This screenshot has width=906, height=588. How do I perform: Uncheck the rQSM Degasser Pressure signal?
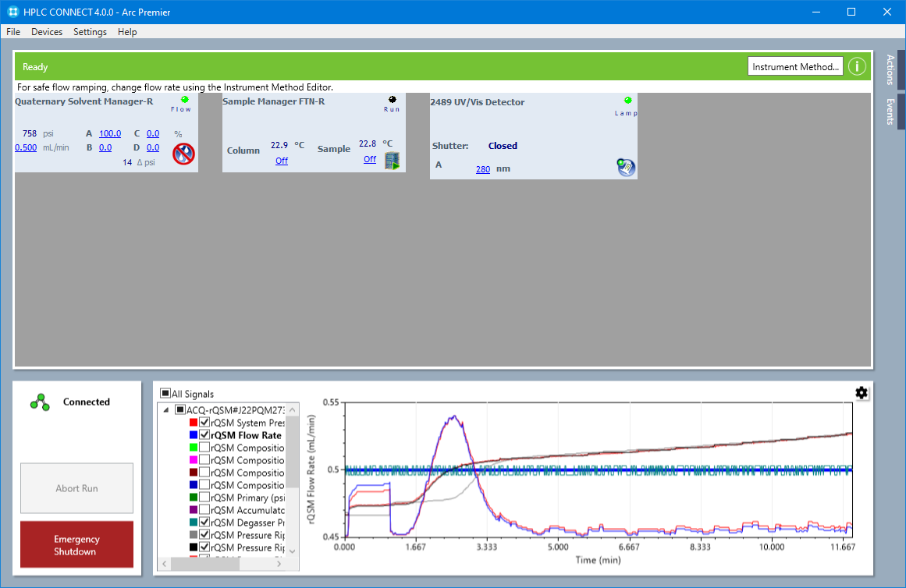[x=204, y=522]
